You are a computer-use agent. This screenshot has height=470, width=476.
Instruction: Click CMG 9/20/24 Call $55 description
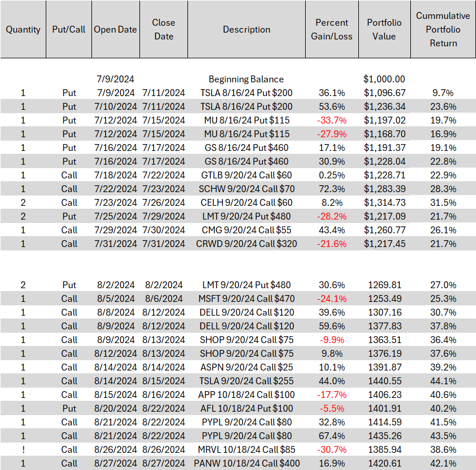[246, 230]
